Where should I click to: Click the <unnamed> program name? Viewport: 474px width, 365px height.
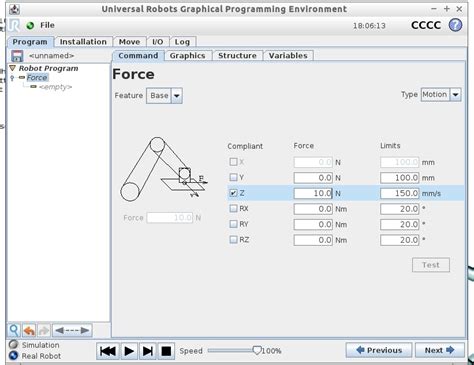(51, 56)
